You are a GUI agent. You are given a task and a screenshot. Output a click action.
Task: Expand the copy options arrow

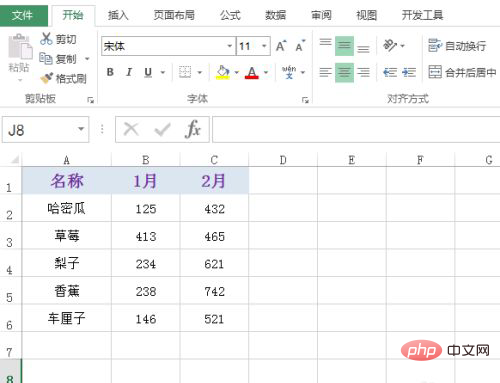pyautogui.click(x=87, y=59)
